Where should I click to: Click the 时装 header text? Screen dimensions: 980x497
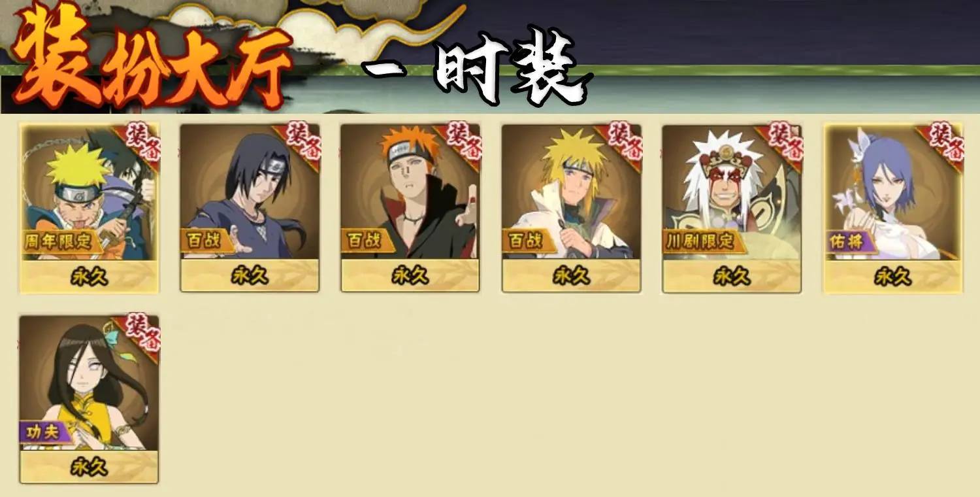(x=510, y=69)
